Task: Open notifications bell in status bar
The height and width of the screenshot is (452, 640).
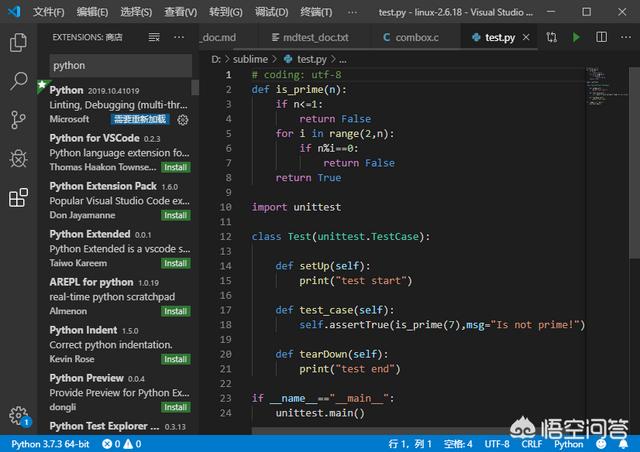Action: click(623, 444)
